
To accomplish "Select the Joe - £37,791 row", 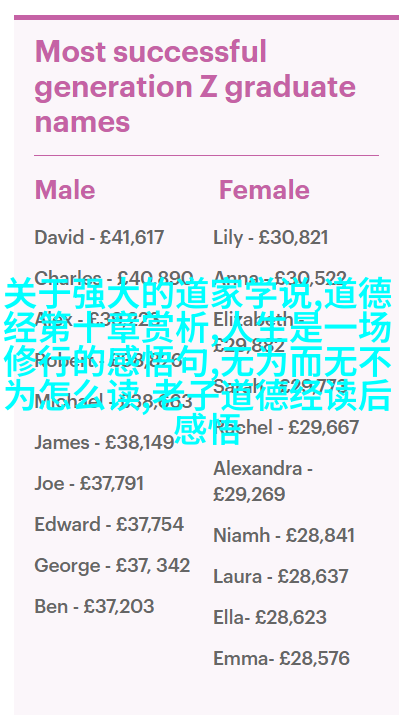I will [89, 483].
